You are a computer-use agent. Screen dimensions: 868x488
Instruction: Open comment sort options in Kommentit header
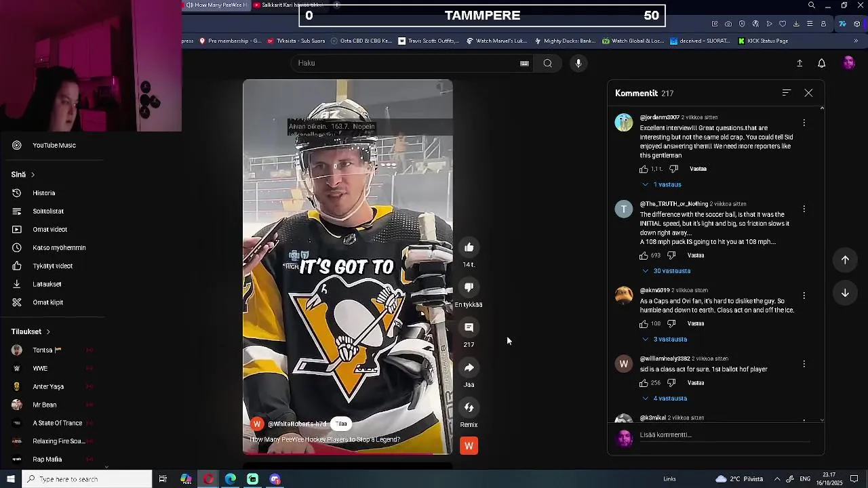pos(787,93)
